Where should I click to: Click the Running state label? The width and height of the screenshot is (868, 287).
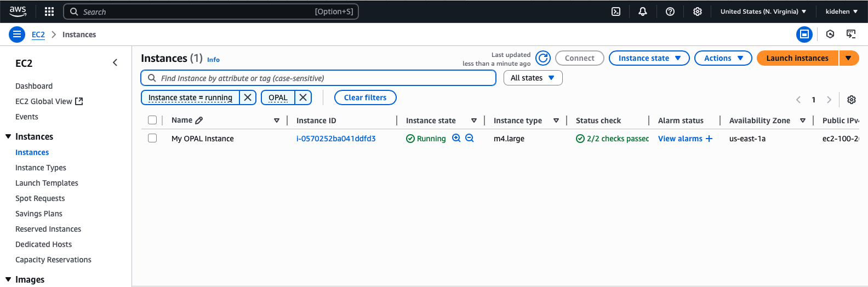coord(431,139)
